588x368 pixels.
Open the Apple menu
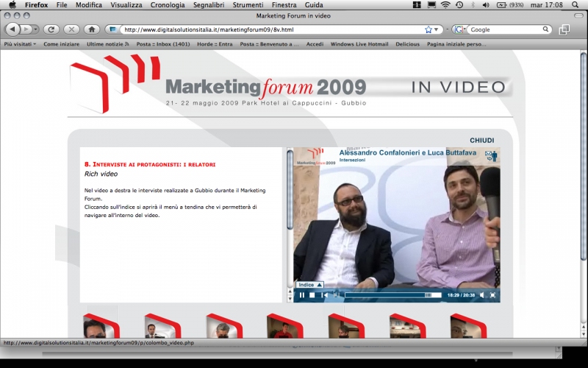[12, 5]
